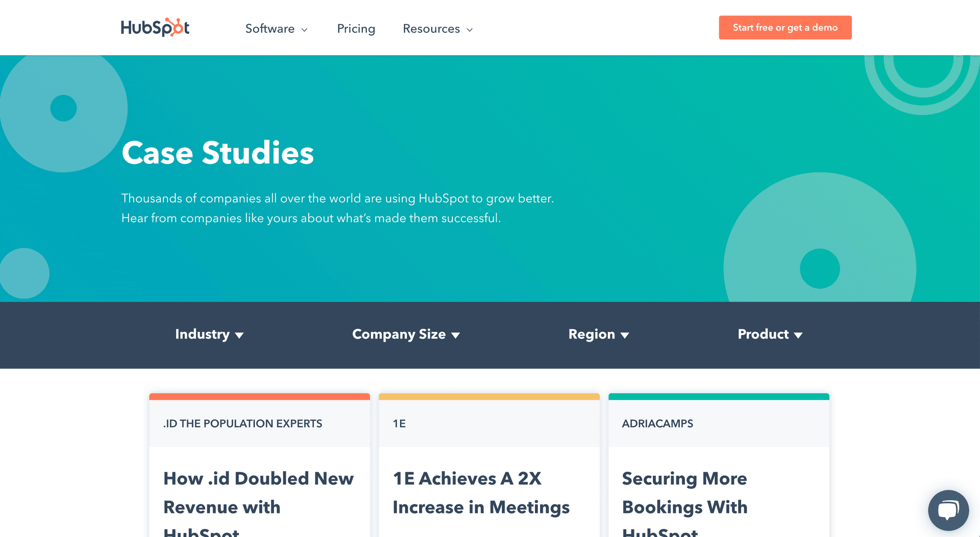
Task: Go to the Pricing page
Action: point(356,29)
